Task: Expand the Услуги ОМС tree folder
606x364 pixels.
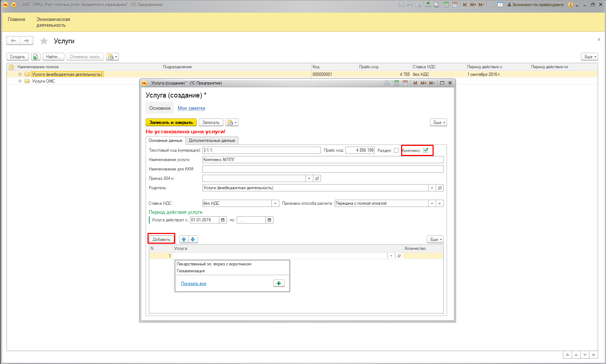Action: point(20,81)
